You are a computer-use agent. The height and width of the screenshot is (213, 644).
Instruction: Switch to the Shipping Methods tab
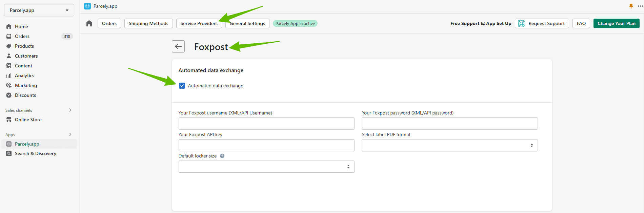148,23
